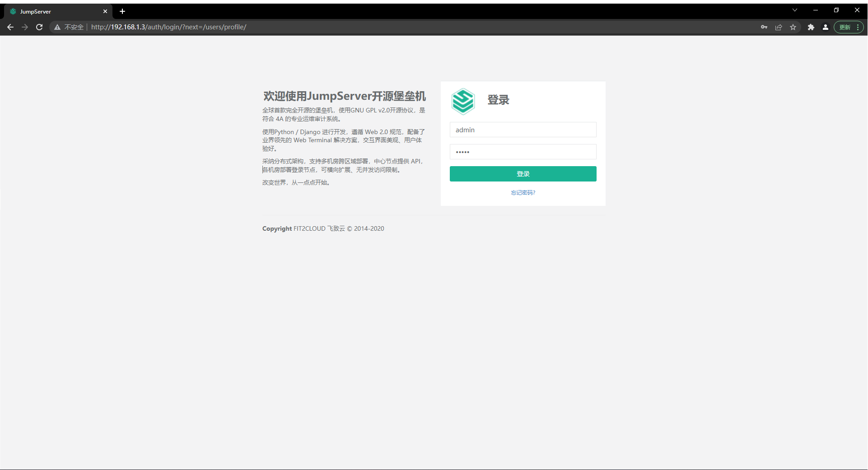The height and width of the screenshot is (470, 868).
Task: Click the 欢迎使用JumpServer开源堡垒机 heading
Action: [345, 96]
